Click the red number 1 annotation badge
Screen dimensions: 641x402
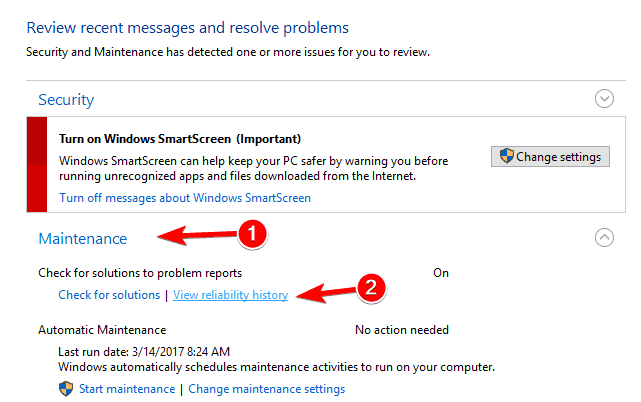pyautogui.click(x=252, y=234)
